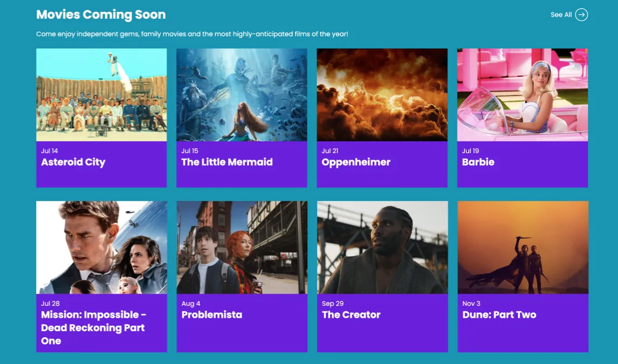This screenshot has width=618, height=364.
Task: Click the Jul 21 release date
Action: click(330, 151)
